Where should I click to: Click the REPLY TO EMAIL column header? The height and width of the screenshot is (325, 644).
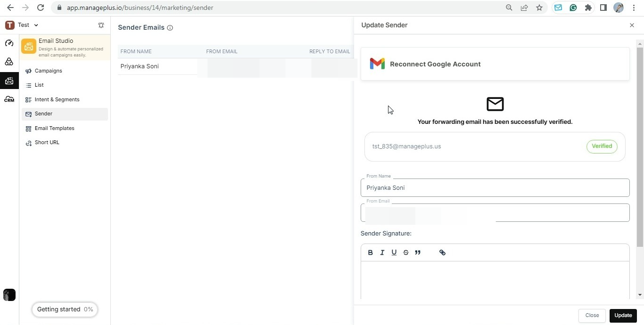click(330, 51)
